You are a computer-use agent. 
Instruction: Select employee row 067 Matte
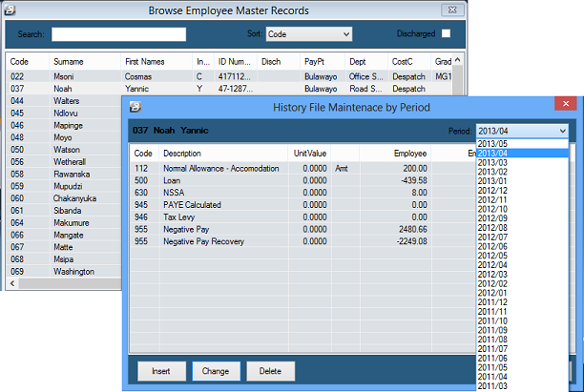click(64, 247)
